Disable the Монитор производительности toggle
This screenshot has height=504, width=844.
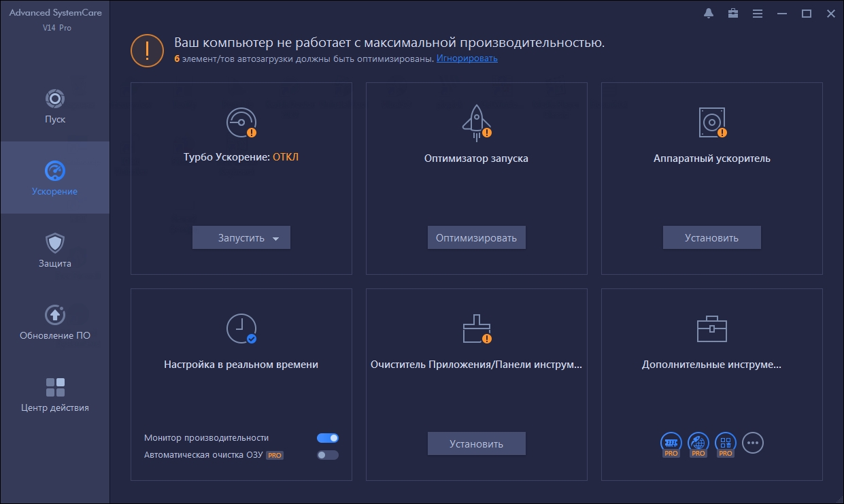(x=327, y=438)
